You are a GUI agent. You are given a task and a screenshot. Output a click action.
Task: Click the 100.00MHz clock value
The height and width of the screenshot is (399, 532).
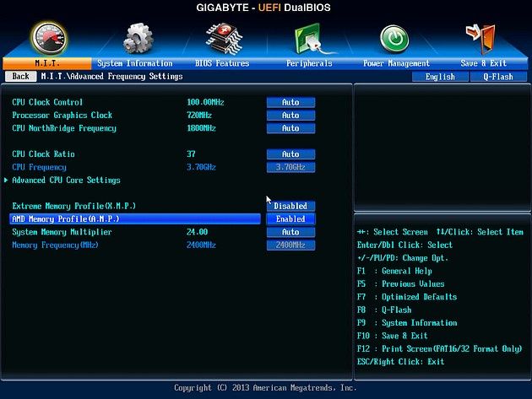tap(205, 102)
